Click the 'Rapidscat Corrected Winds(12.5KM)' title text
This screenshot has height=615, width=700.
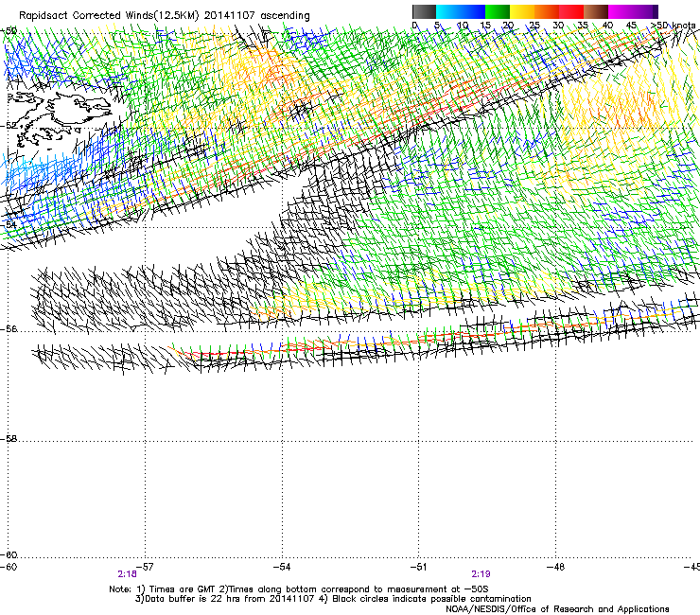click(109, 16)
